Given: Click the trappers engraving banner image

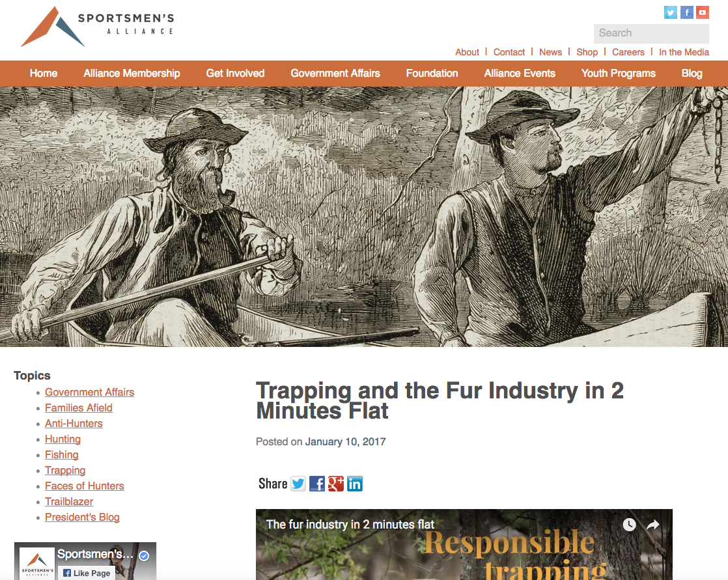Looking at the screenshot, I should point(364,217).
